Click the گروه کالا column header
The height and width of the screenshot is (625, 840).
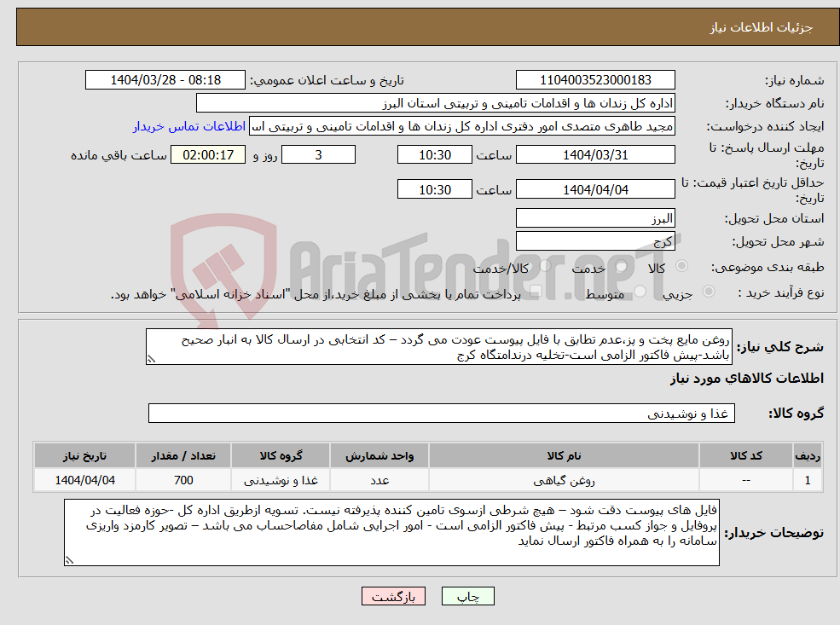click(281, 456)
